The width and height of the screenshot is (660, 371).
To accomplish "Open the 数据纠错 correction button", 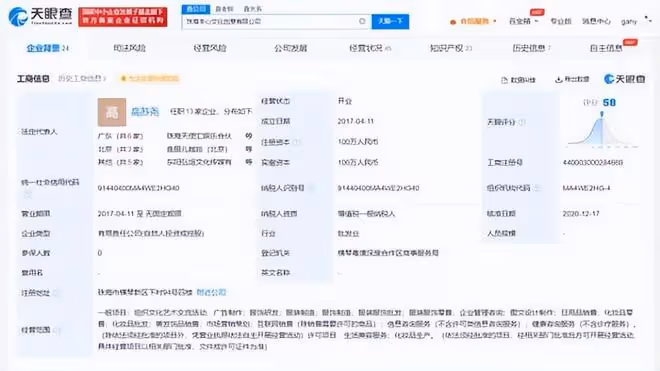I will pyautogui.click(x=518, y=80).
